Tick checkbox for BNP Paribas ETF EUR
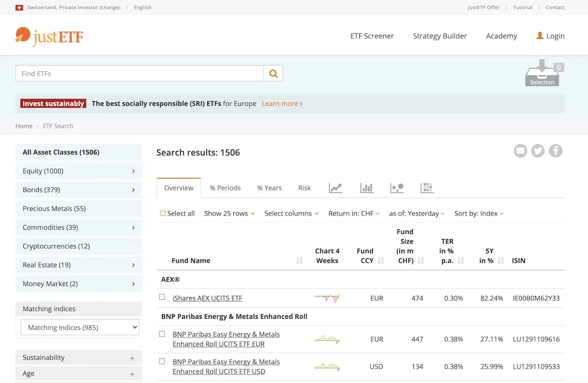This screenshot has width=588, height=383. (162, 334)
